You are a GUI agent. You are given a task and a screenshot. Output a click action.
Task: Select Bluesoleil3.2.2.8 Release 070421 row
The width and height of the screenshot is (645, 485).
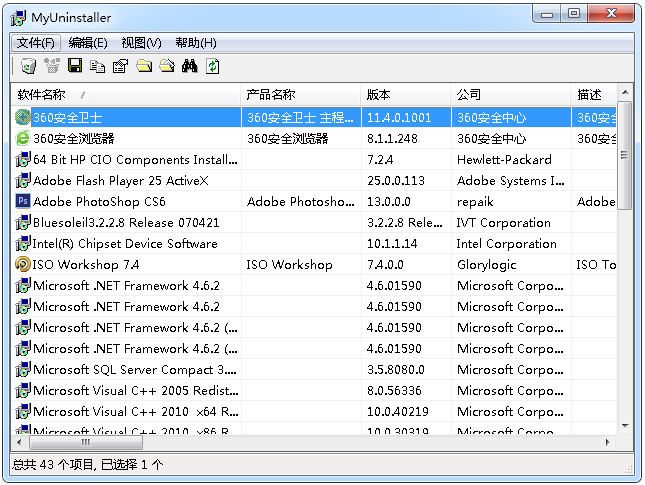click(x=315, y=222)
